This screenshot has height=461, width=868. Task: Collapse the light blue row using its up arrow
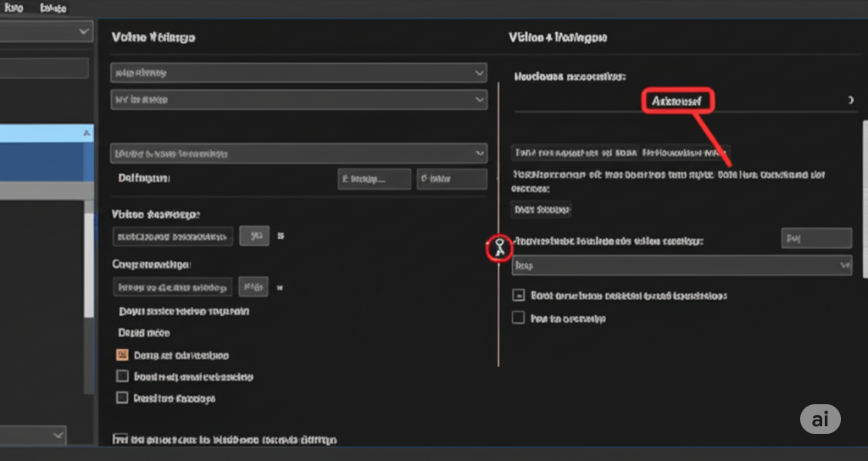(86, 133)
